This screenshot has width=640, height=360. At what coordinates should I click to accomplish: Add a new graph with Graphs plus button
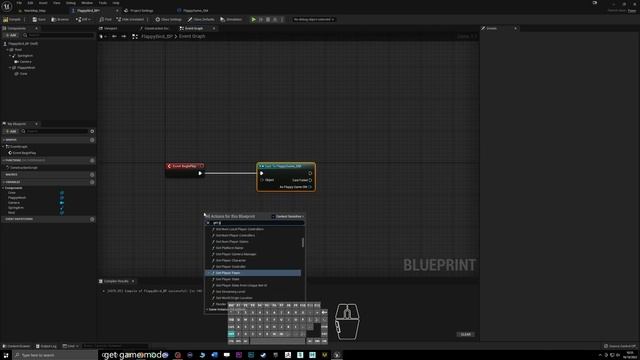click(92, 140)
